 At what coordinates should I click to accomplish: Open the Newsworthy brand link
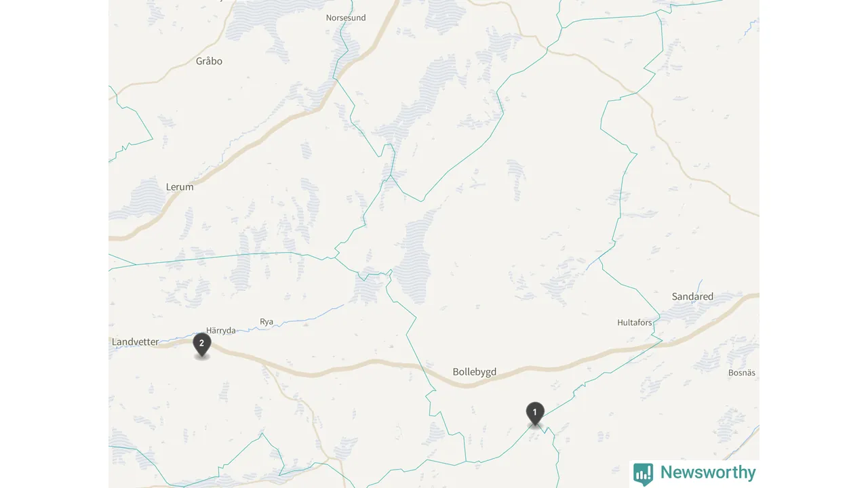(694, 473)
